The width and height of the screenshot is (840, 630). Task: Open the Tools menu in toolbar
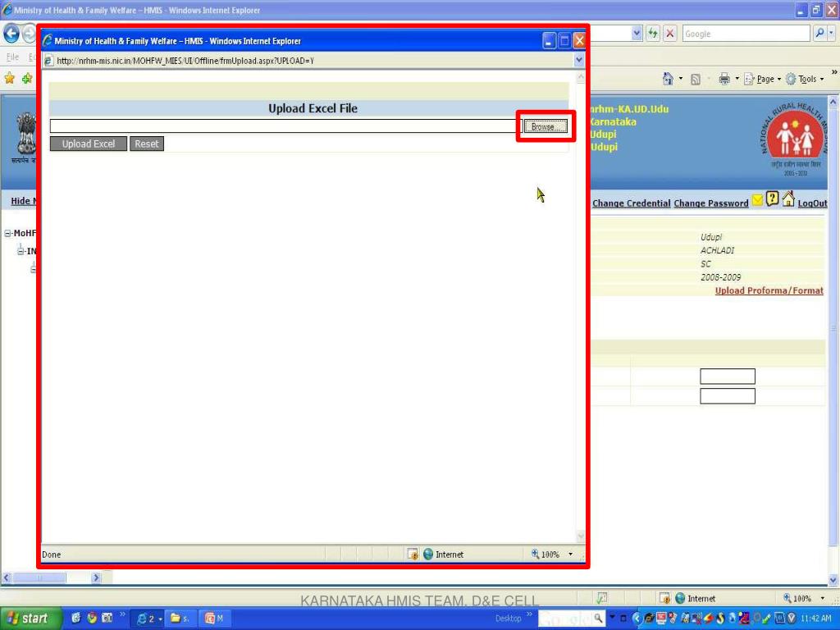click(805, 80)
